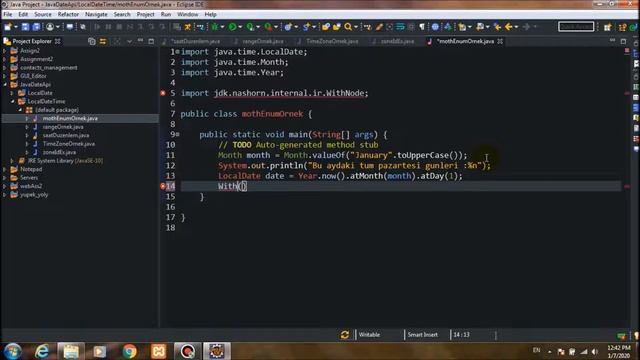The image size is (640, 360).
Task: Click the Save All toolbar icon
Action: [36, 27]
